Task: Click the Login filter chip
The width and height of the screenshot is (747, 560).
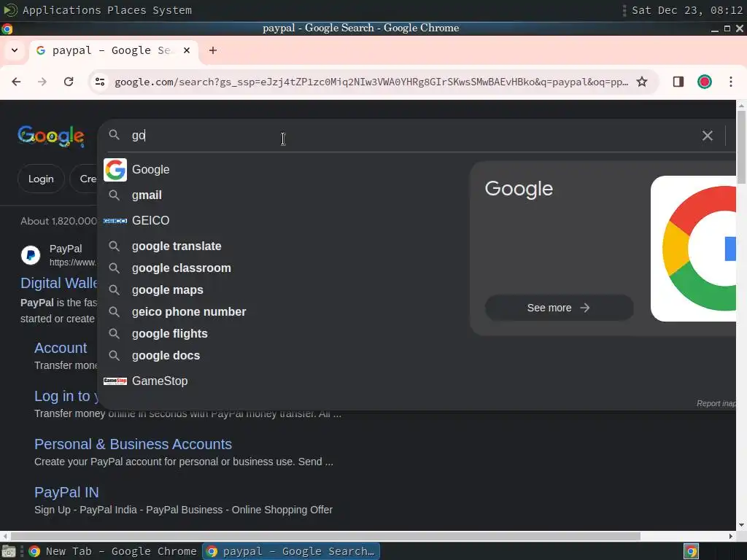Action: coord(41,179)
